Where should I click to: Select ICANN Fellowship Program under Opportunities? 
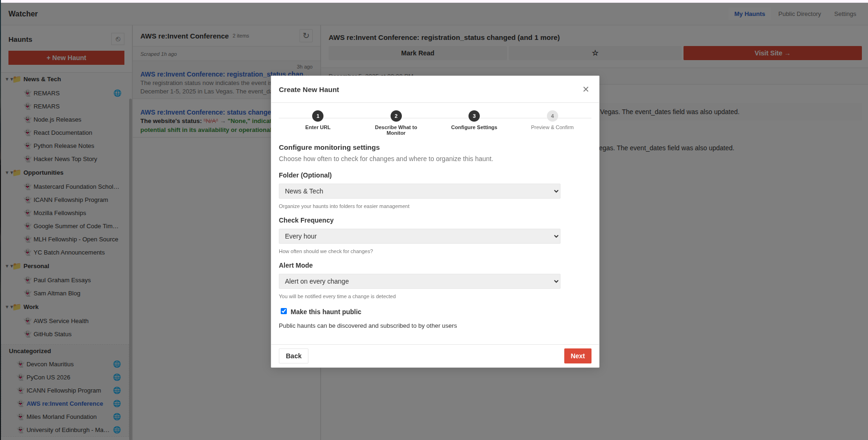[70, 200]
